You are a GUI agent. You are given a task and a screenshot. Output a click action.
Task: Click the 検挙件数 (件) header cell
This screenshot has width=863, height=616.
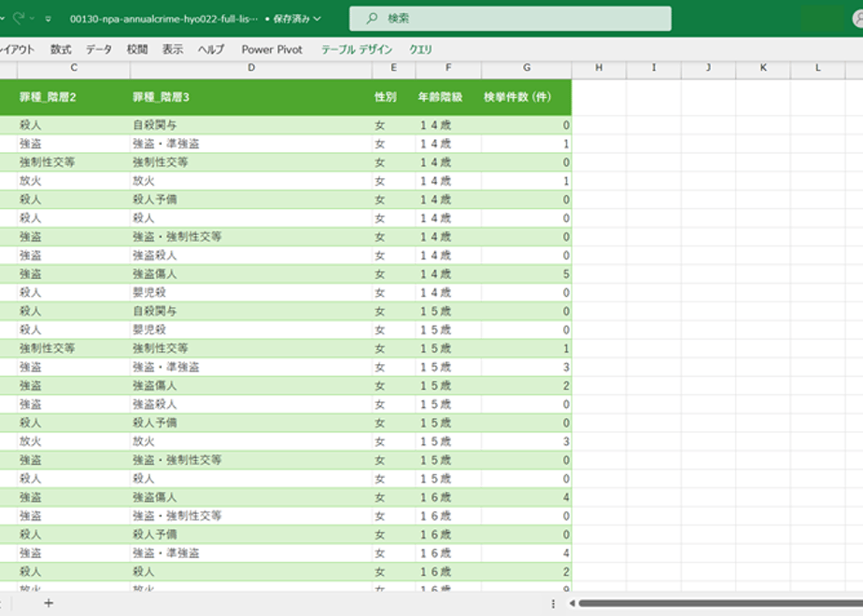[x=527, y=97]
